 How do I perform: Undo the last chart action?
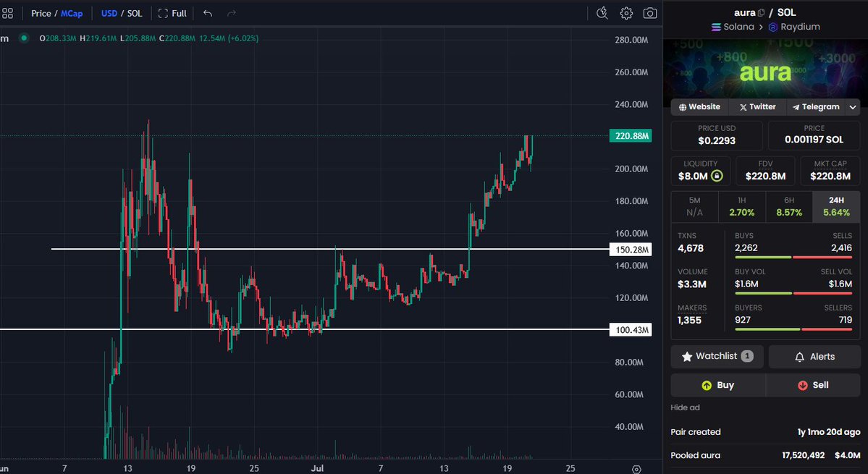coord(208,13)
